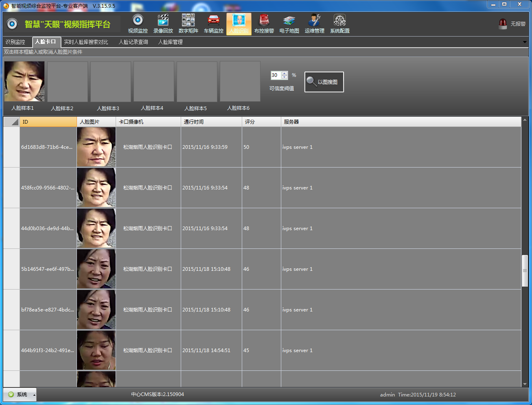Select the empty 人脸样本2 sample box
Viewport: 532px width, 405px height.
68,81
